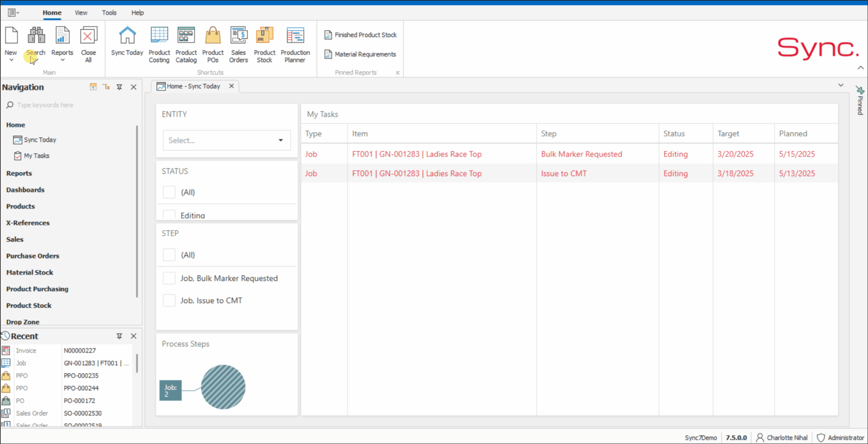Click the application menu icon
Image resolution: width=868 pixels, height=444 pixels.
click(12, 13)
